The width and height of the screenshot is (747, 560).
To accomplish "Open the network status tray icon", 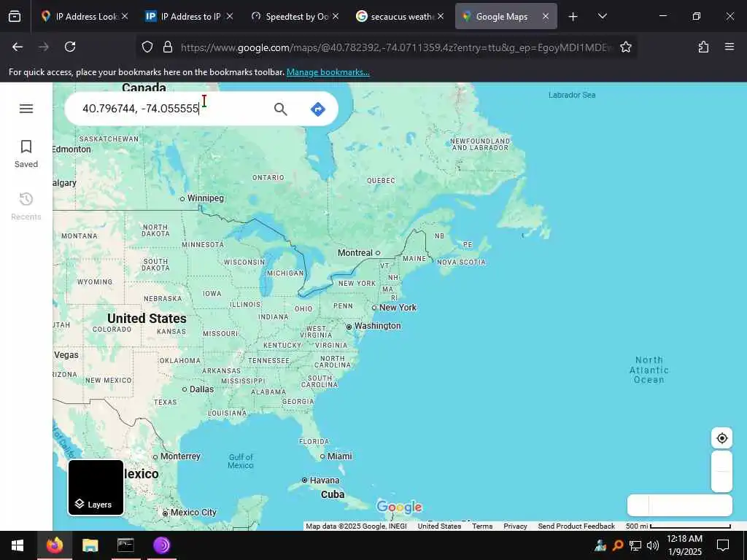I will coord(635,545).
